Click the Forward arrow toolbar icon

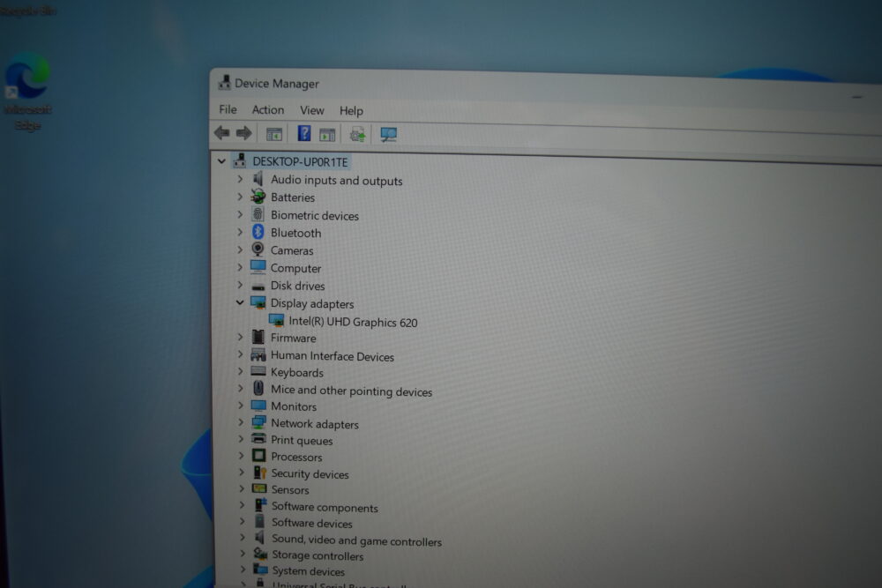coord(243,133)
